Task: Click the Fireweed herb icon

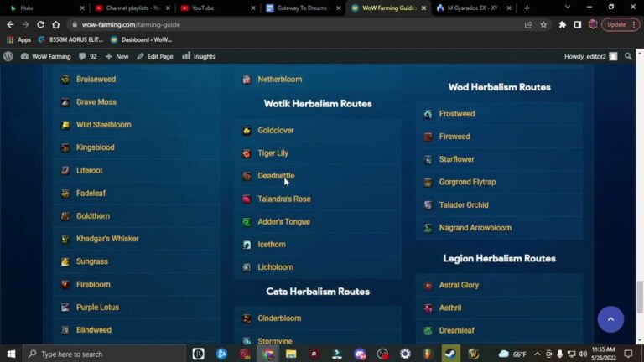Action: tap(428, 137)
